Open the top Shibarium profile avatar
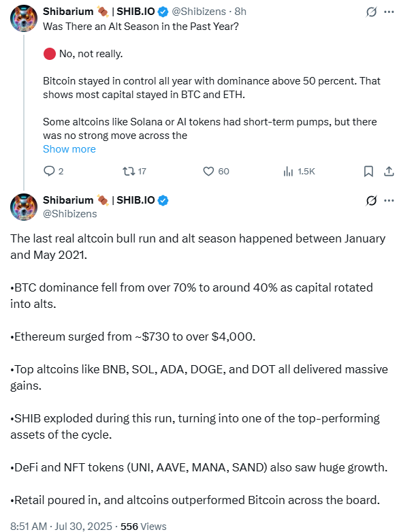The image size is (399, 532). 24,18
